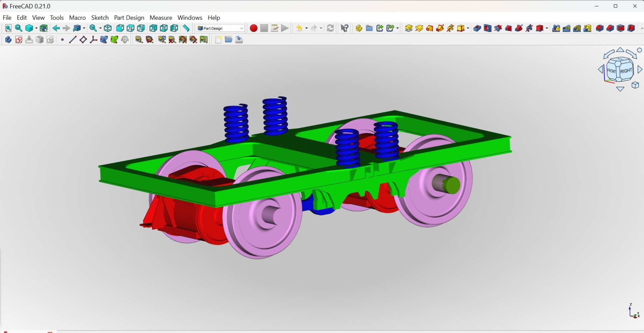Create a datum plane
The height and width of the screenshot is (333, 644).
[x=83, y=40]
